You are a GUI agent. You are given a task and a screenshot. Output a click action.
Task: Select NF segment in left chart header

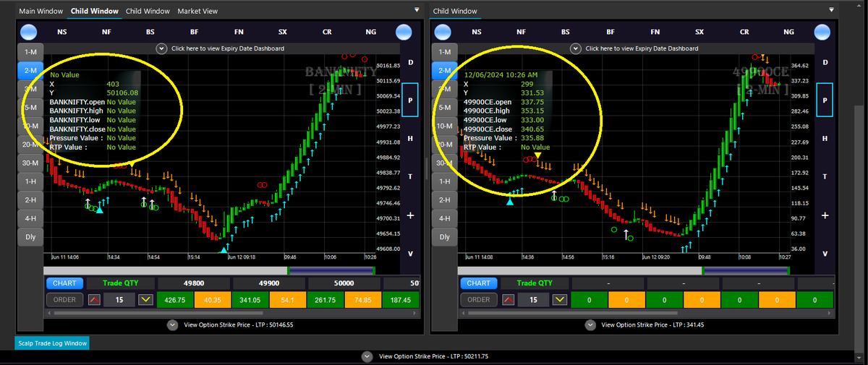[x=106, y=32]
